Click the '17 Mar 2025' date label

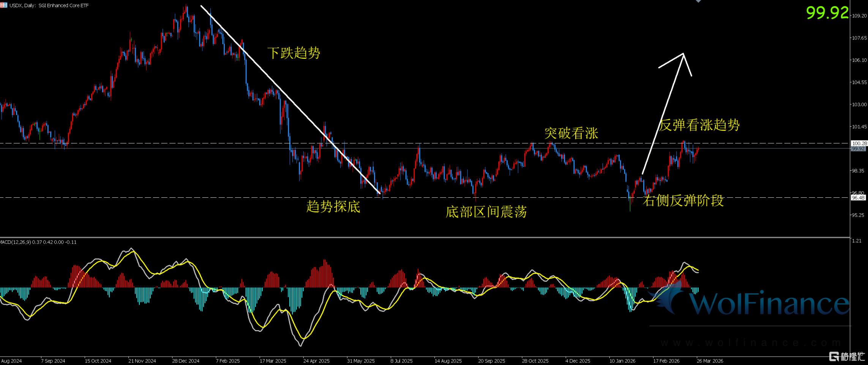coord(273,361)
